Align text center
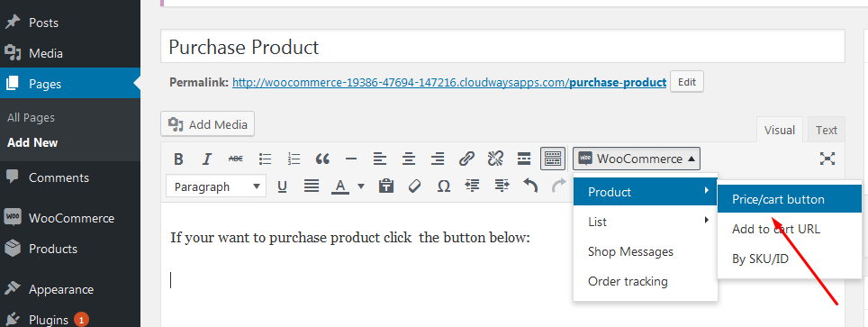 (x=409, y=159)
